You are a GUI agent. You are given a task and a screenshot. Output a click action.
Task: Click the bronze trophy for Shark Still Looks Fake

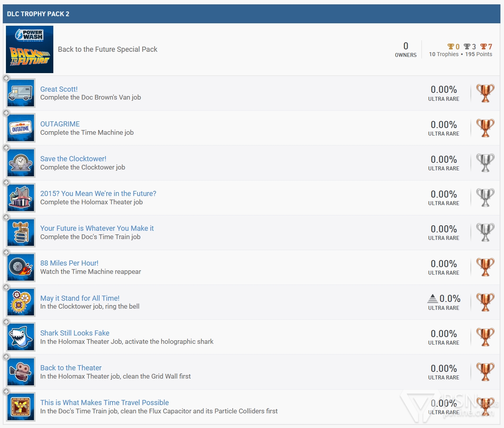[x=485, y=337]
